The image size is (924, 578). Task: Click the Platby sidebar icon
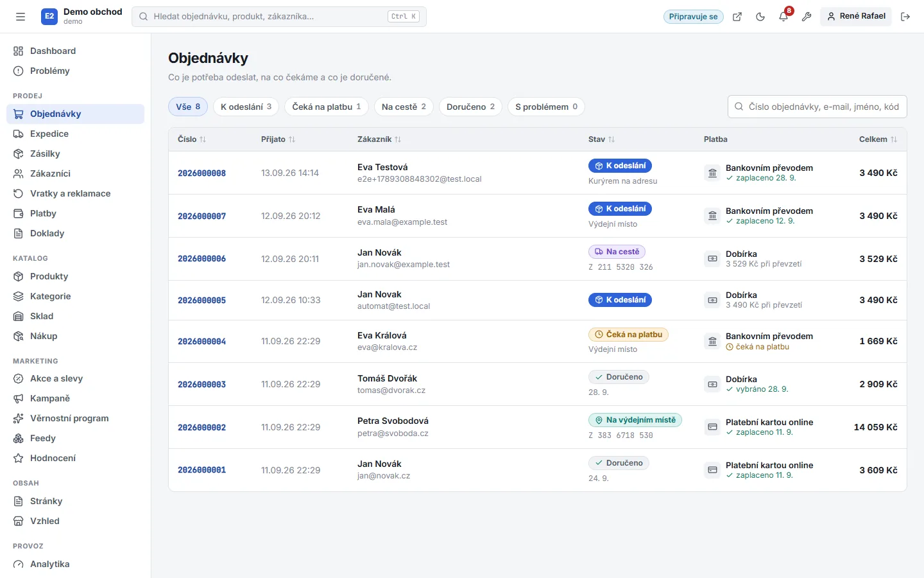click(x=19, y=213)
